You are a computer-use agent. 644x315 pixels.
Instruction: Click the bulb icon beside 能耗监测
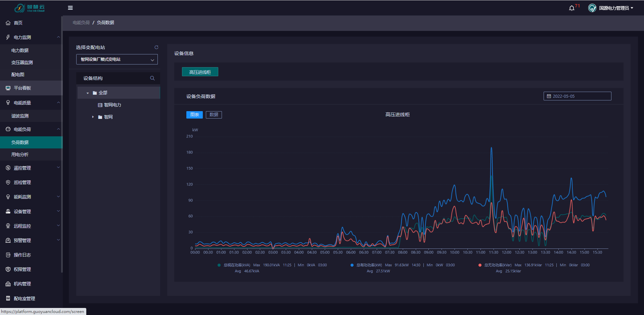[x=8, y=197]
